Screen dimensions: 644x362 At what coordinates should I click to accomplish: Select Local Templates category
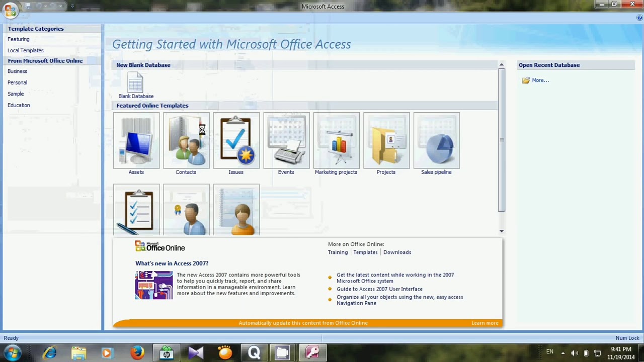(26, 50)
